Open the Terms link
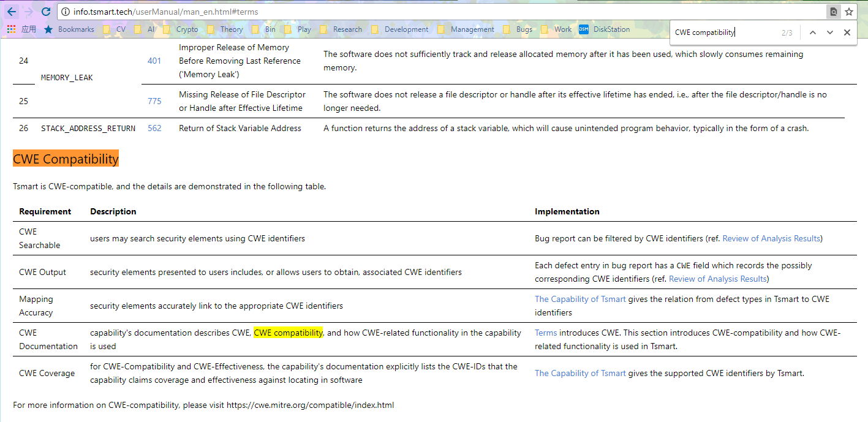This screenshot has width=868, height=422. [x=546, y=333]
